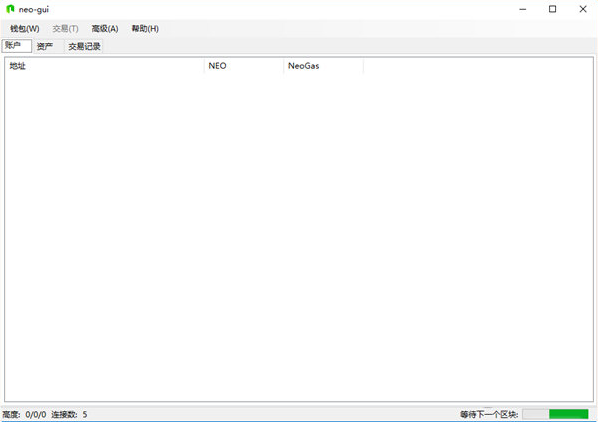Click inside the empty account list area

(299, 236)
